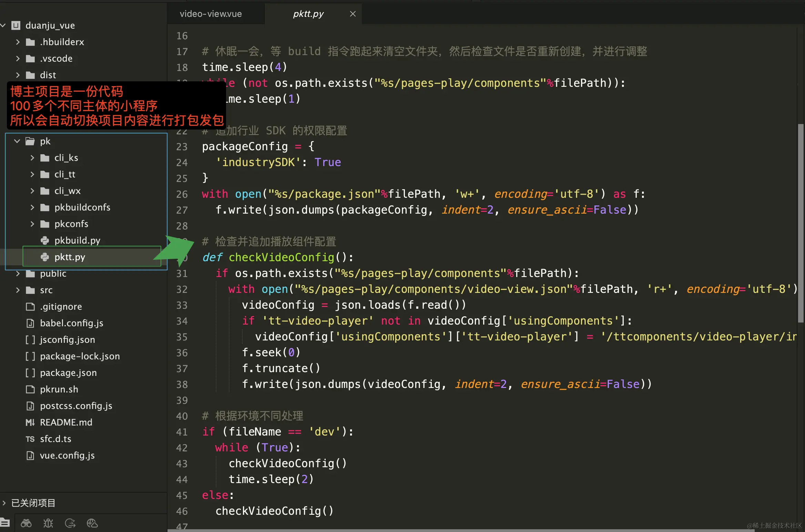Expand the src folder chevron
The image size is (805, 532).
click(x=18, y=290)
